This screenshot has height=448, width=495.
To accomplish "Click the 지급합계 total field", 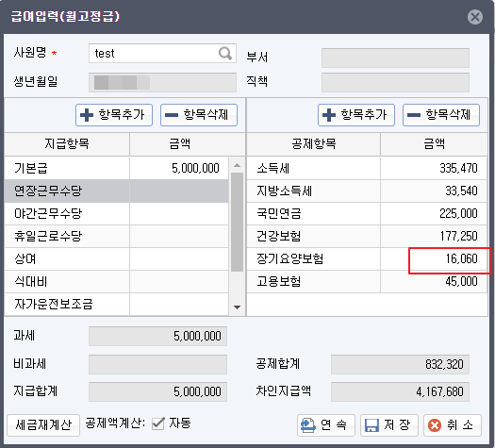I will [157, 391].
